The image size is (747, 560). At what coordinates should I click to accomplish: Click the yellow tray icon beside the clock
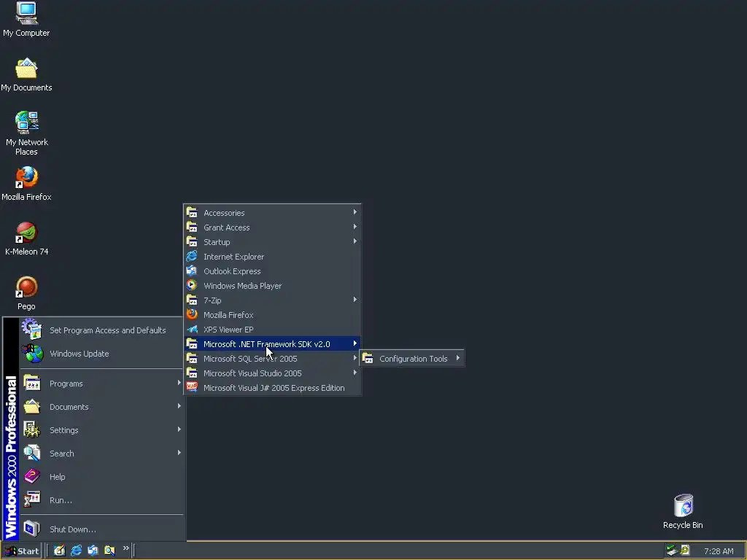pos(685,550)
